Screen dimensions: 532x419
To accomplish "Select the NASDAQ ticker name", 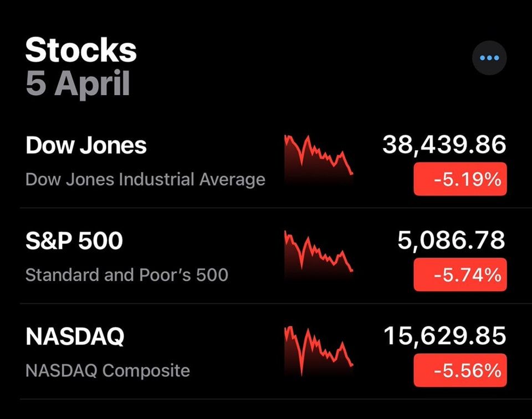I will 75,337.
